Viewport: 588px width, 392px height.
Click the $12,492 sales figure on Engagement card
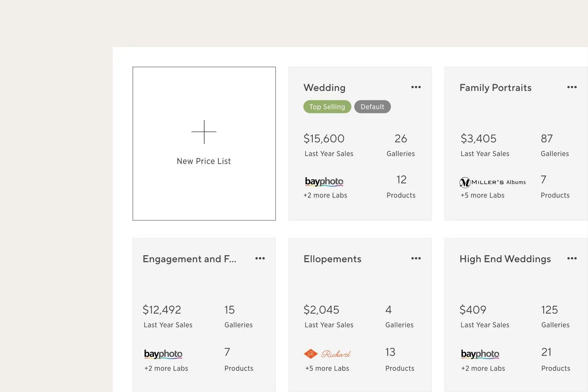(162, 310)
